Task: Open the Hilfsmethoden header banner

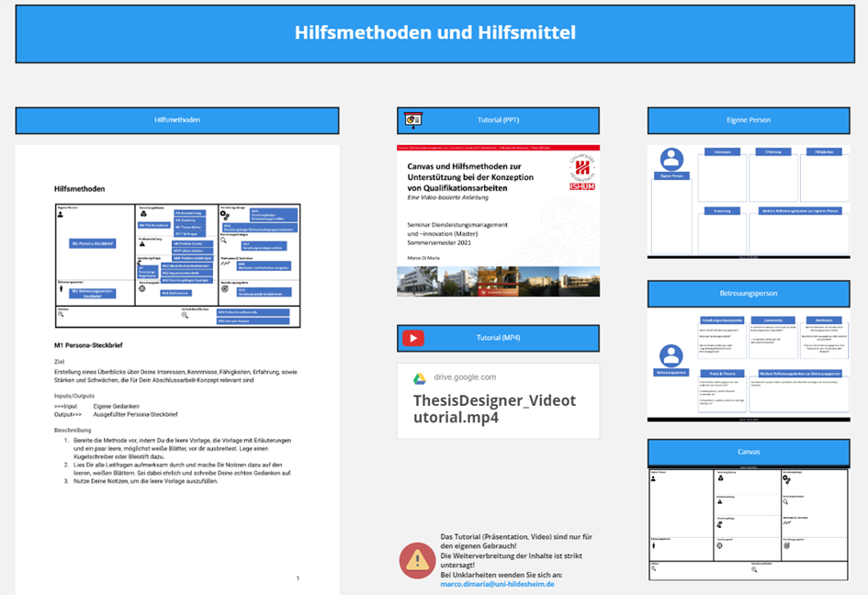Action: coord(177,120)
